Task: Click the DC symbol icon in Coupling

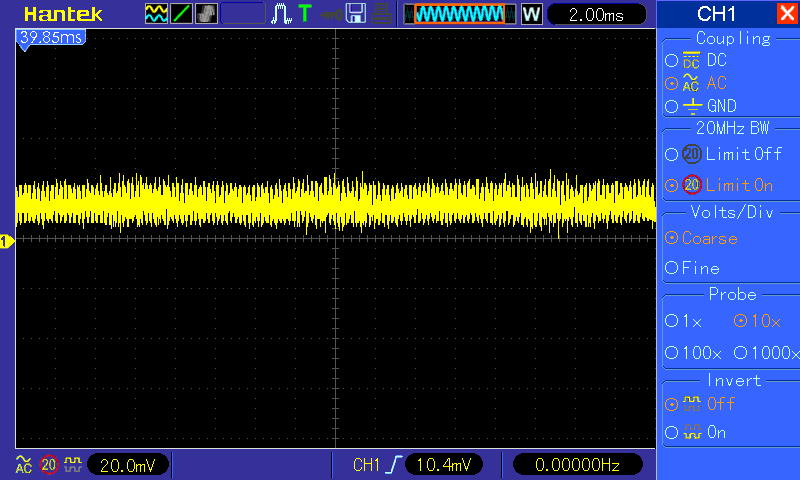Action: [x=691, y=60]
